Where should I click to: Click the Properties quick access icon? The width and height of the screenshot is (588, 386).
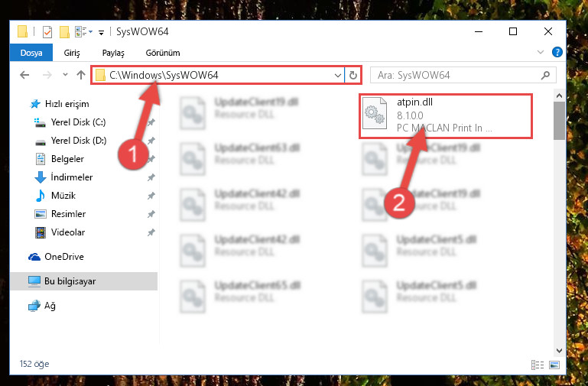click(x=47, y=32)
